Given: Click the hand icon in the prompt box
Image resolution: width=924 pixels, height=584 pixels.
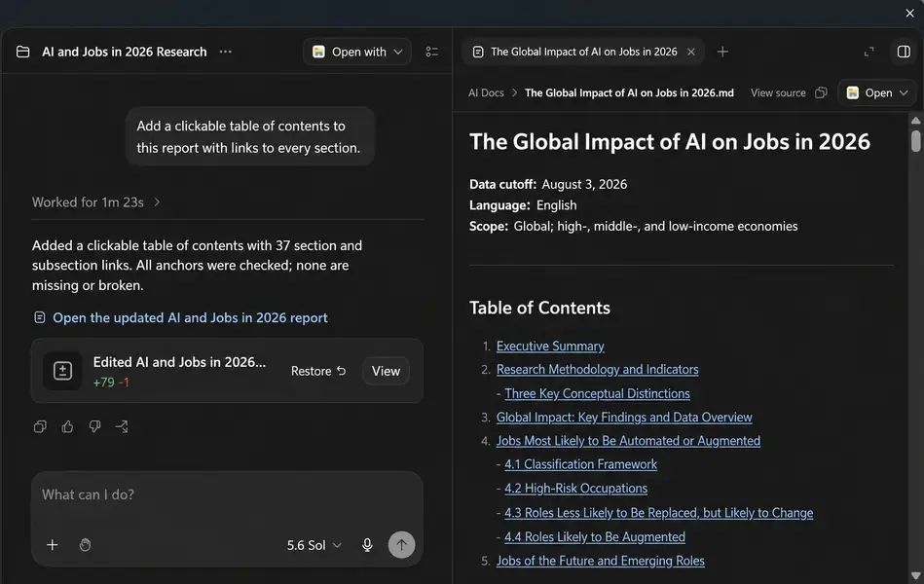Looking at the screenshot, I should pyautogui.click(x=85, y=545).
